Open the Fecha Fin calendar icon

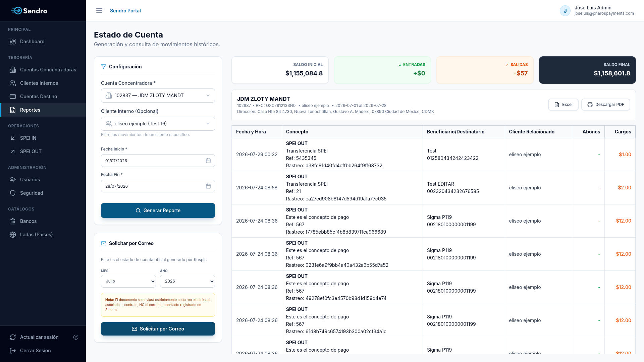click(208, 186)
